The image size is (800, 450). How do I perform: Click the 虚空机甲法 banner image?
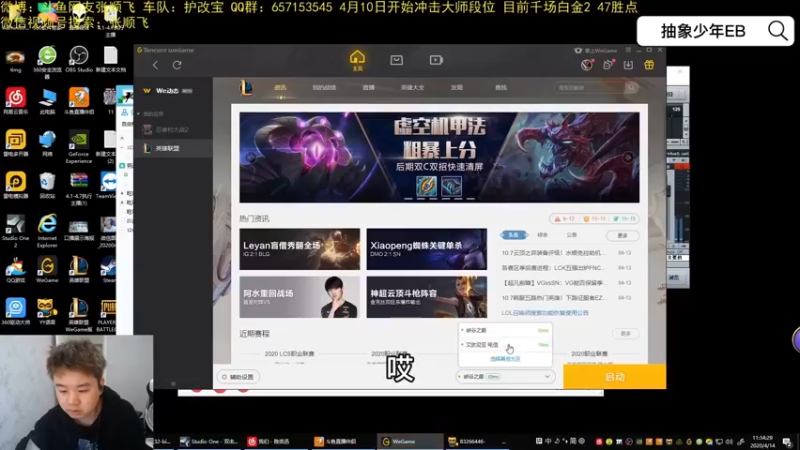pos(439,157)
